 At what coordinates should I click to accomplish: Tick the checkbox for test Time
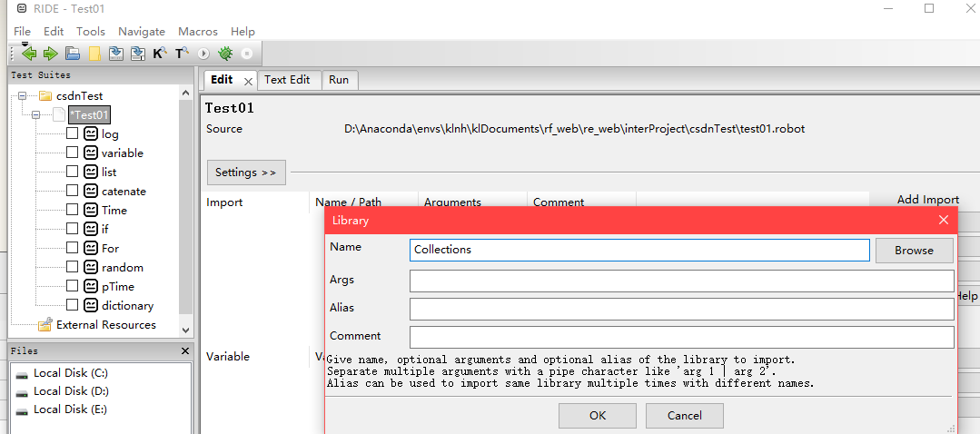coord(73,210)
